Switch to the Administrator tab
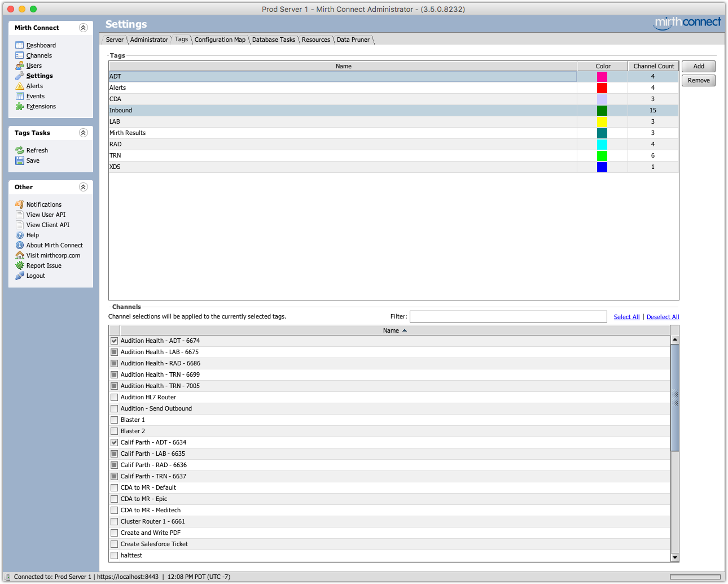This screenshot has height=584, width=728. pos(149,40)
